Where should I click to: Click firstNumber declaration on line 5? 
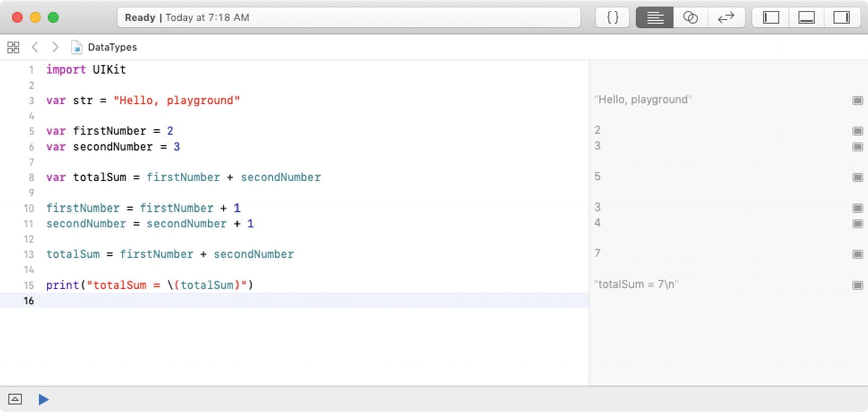click(x=110, y=131)
